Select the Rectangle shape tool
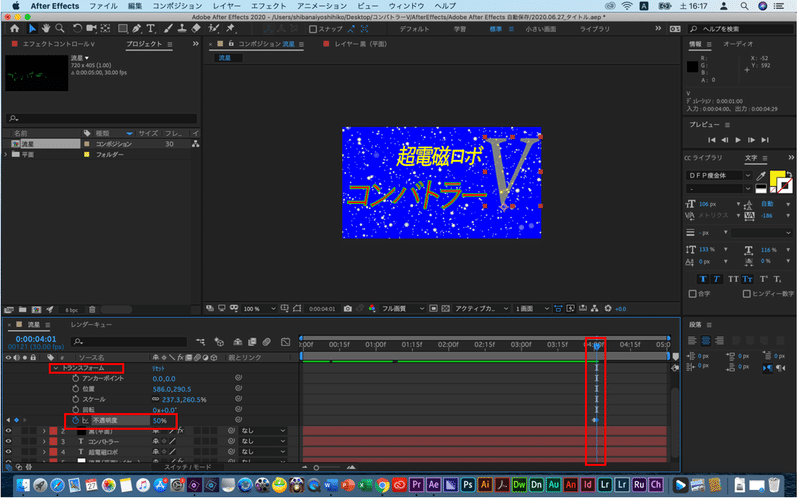Viewport: 800px width, 499px height. (122, 29)
